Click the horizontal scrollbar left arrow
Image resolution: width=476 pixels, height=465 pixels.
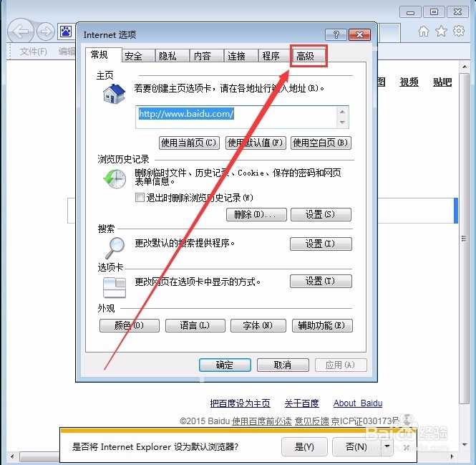[x=12, y=456]
